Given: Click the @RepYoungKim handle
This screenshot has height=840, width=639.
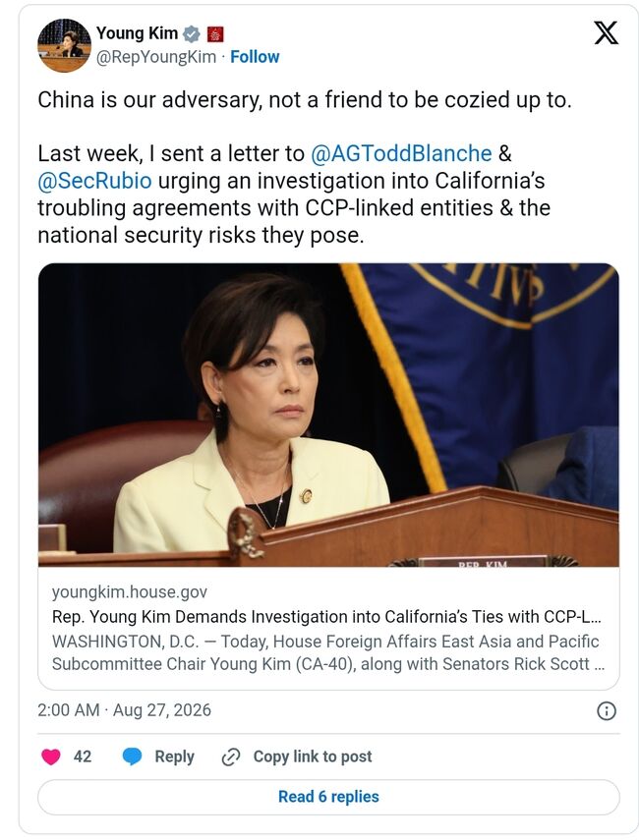Looking at the screenshot, I should (x=156, y=57).
